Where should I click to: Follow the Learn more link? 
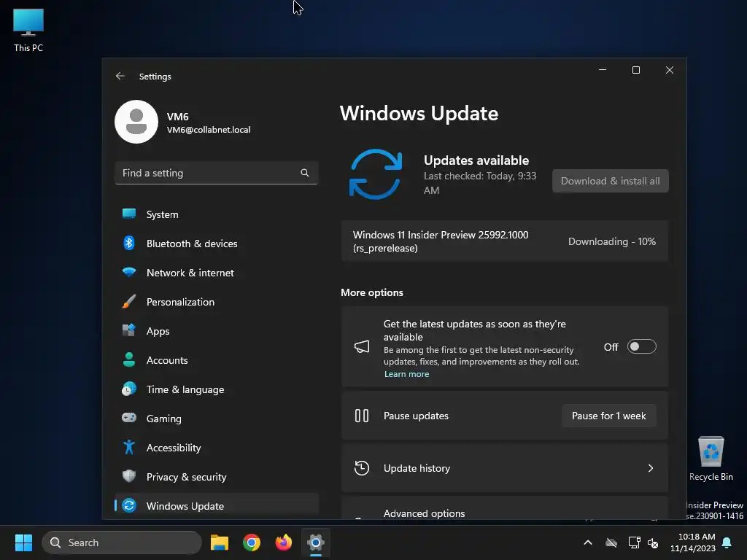pyautogui.click(x=406, y=374)
